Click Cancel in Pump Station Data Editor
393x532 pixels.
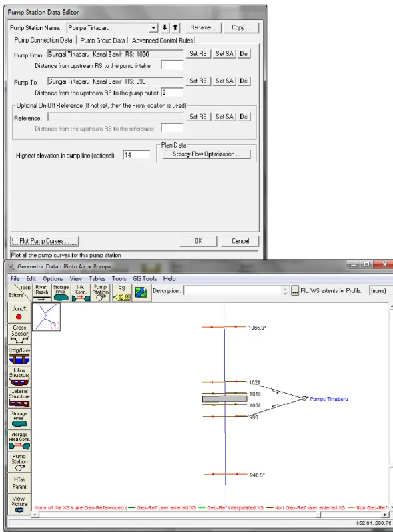(x=240, y=241)
